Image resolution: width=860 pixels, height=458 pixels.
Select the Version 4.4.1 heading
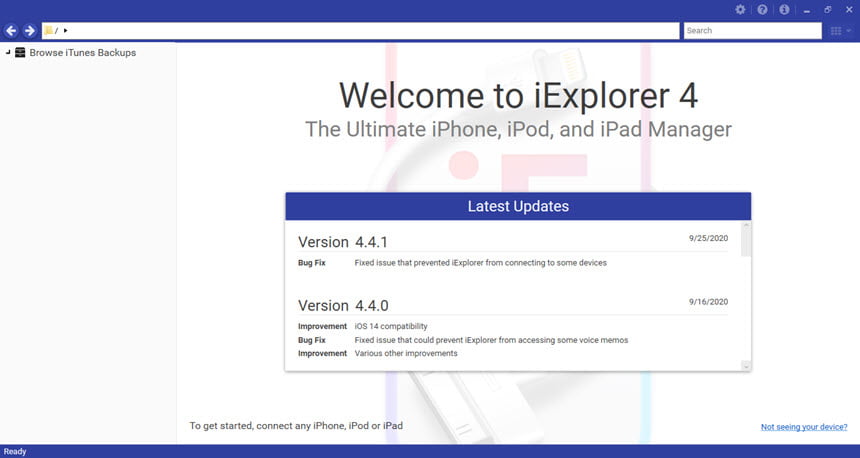tap(343, 242)
